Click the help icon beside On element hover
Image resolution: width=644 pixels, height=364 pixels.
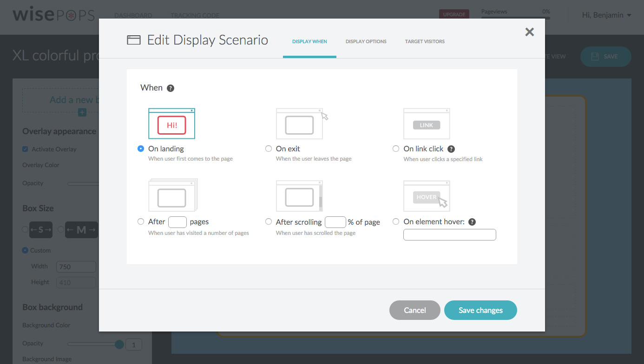pyautogui.click(x=472, y=221)
